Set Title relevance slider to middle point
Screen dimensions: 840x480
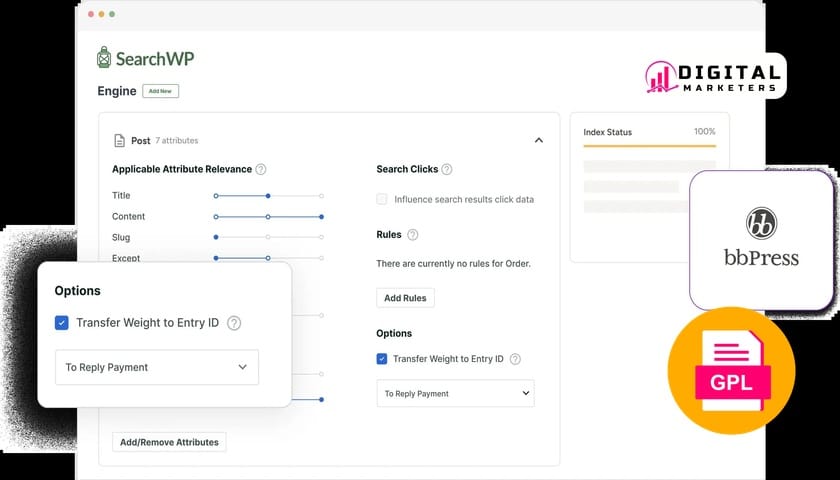[268, 196]
